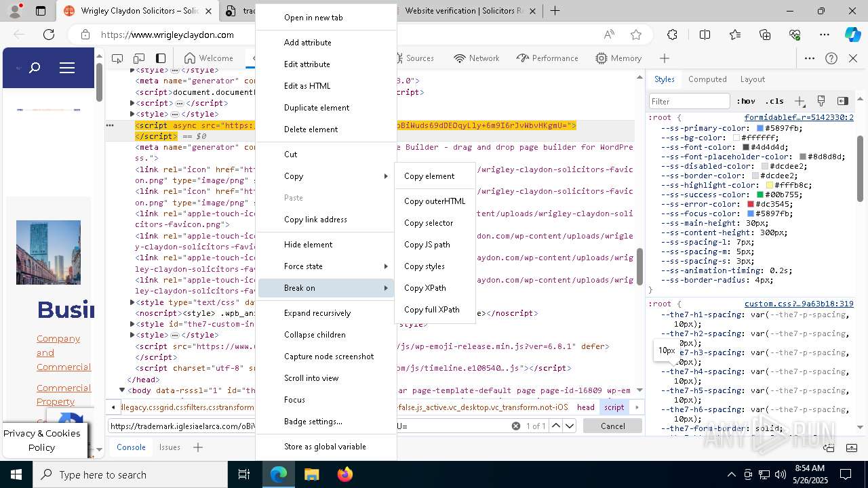The height and width of the screenshot is (488, 868).
Task: Click the Inspect element picker icon
Action: 117,58
